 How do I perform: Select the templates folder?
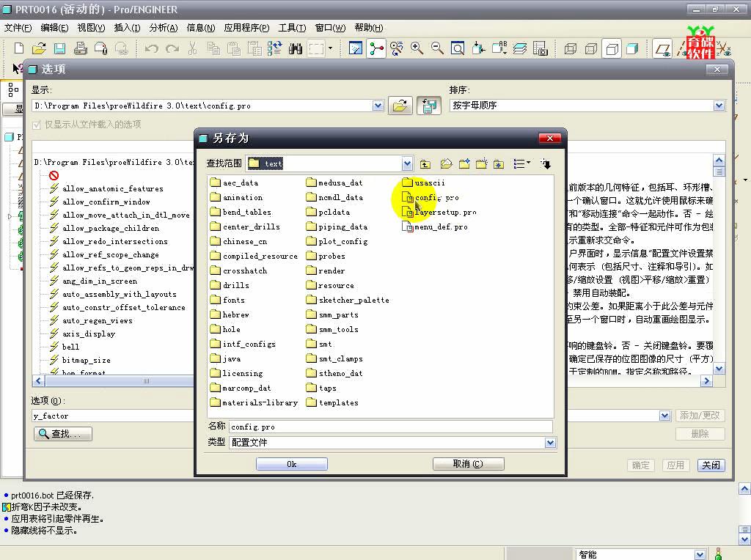pos(332,403)
